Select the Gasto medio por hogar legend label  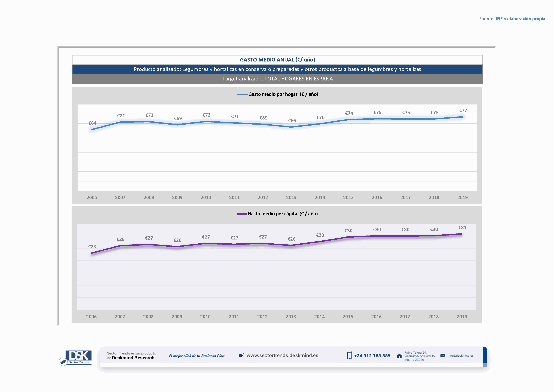coord(283,94)
